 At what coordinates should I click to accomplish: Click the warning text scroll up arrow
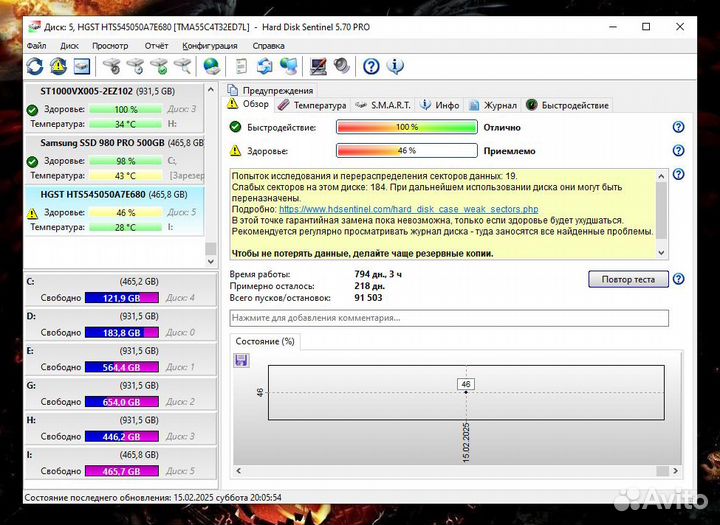click(x=661, y=176)
